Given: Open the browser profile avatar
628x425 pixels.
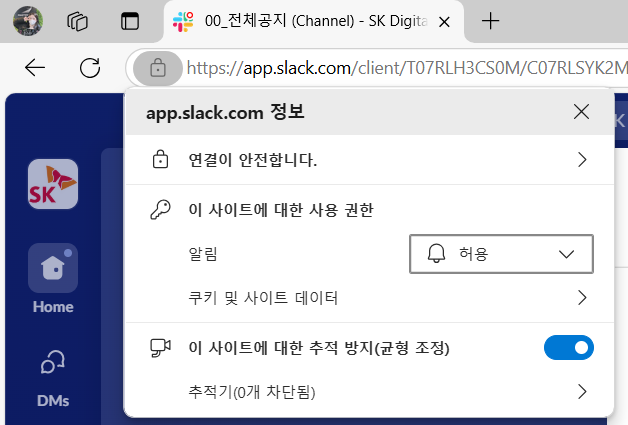Looking at the screenshot, I should [x=28, y=21].
